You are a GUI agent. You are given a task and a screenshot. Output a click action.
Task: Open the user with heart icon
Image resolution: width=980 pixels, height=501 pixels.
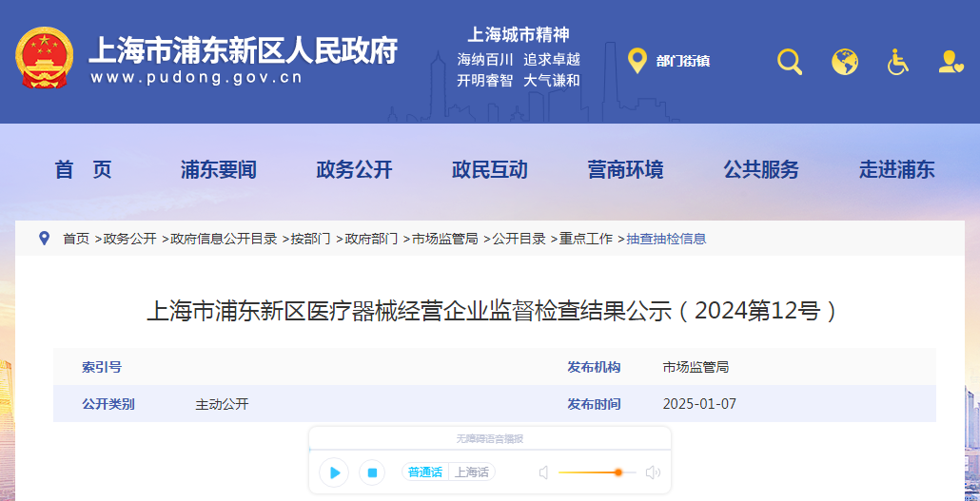click(x=951, y=62)
